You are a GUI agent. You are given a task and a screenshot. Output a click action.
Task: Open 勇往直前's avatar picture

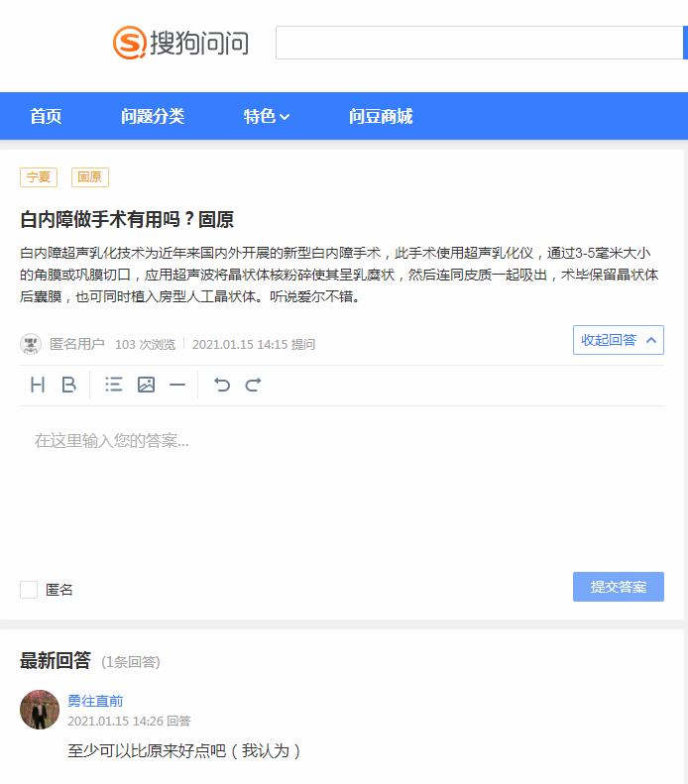40,710
